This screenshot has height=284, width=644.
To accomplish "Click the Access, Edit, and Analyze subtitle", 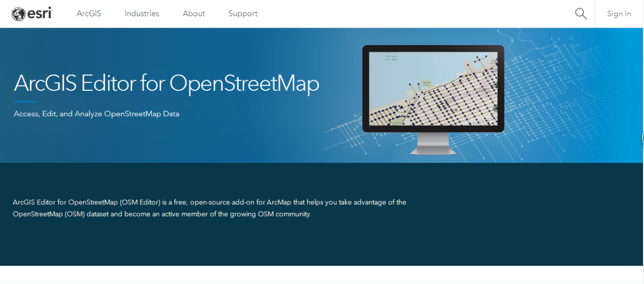I will (x=96, y=114).
